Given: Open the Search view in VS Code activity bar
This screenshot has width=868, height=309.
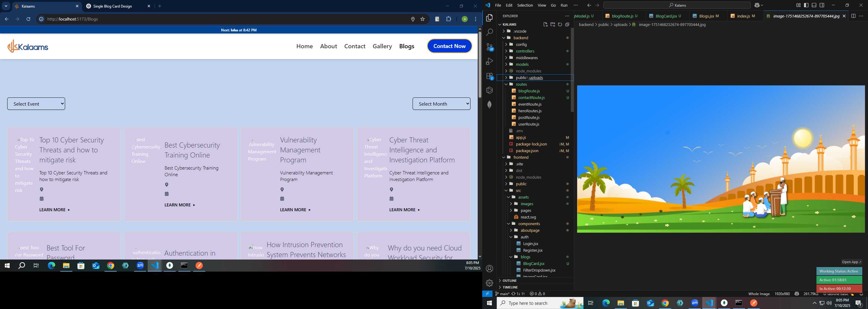Looking at the screenshot, I should point(489,32).
